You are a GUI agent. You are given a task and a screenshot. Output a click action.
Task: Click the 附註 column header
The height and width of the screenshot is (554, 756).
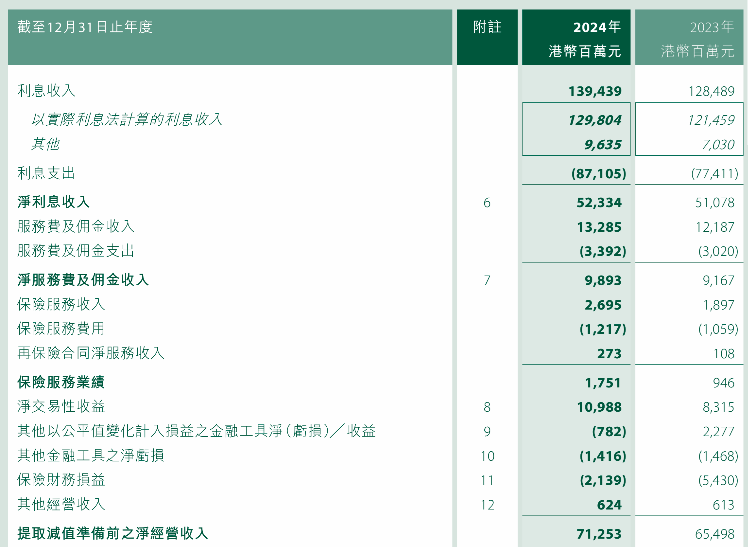point(487,27)
